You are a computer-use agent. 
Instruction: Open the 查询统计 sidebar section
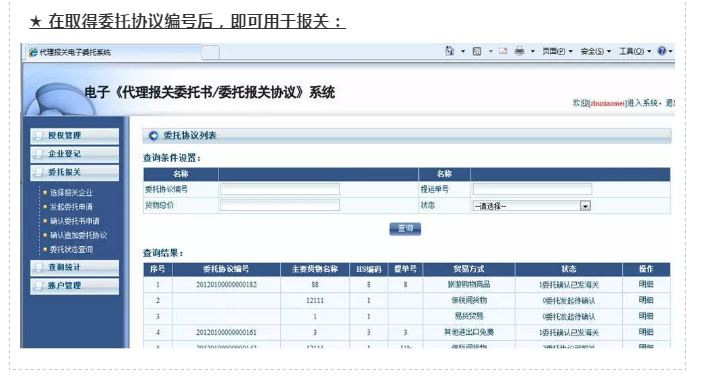click(x=75, y=267)
